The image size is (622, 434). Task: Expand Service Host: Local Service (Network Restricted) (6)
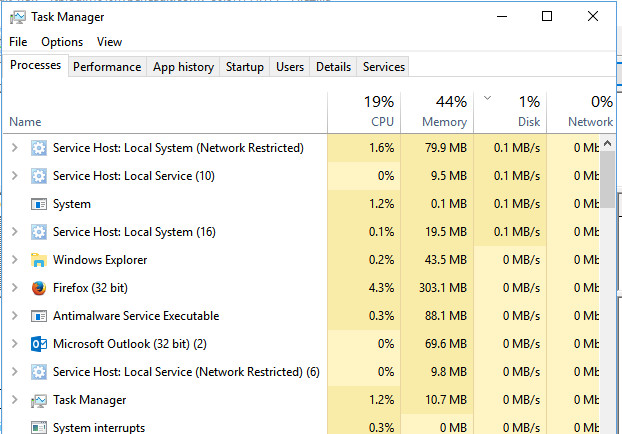15,371
